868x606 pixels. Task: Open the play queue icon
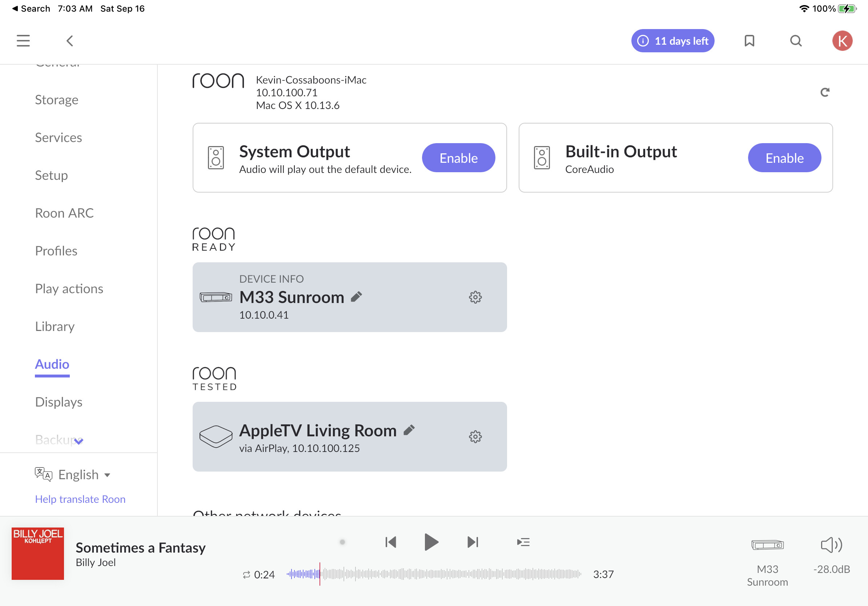(523, 542)
